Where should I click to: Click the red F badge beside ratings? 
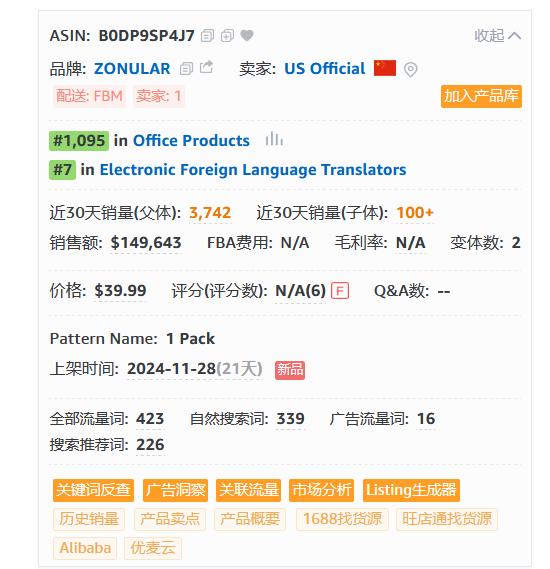[x=340, y=291]
